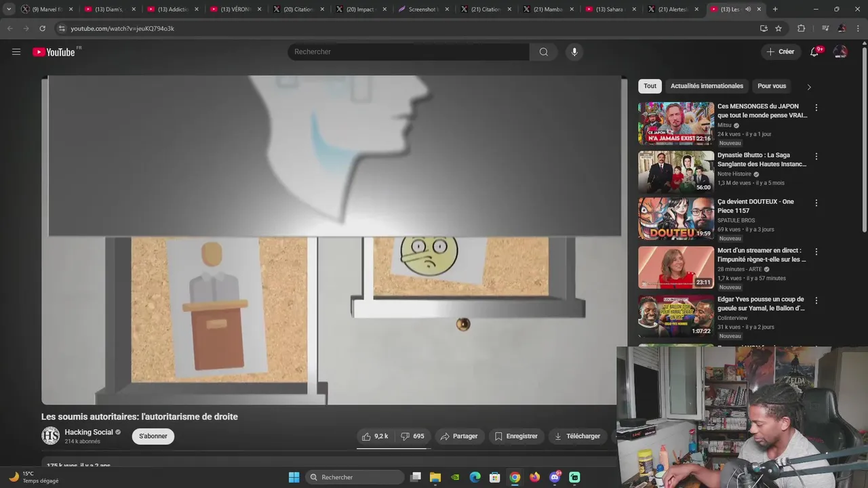Select the Pour vous chip

tap(772, 86)
